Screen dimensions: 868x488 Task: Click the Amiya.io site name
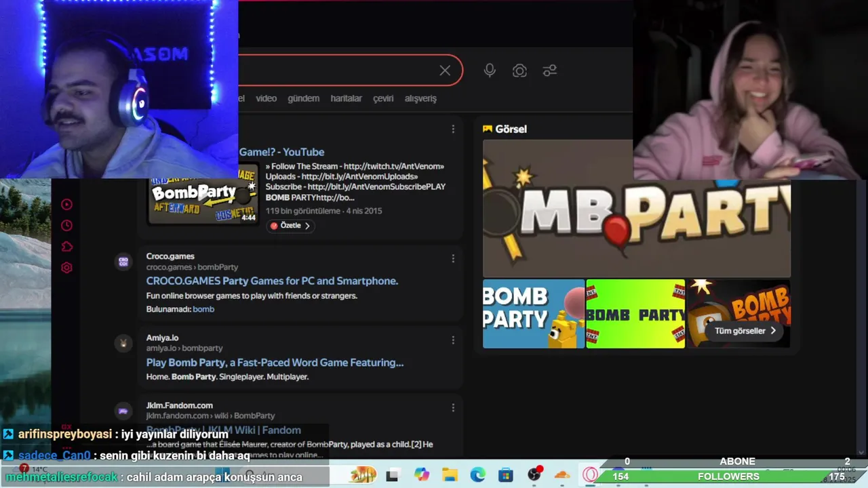(x=162, y=338)
